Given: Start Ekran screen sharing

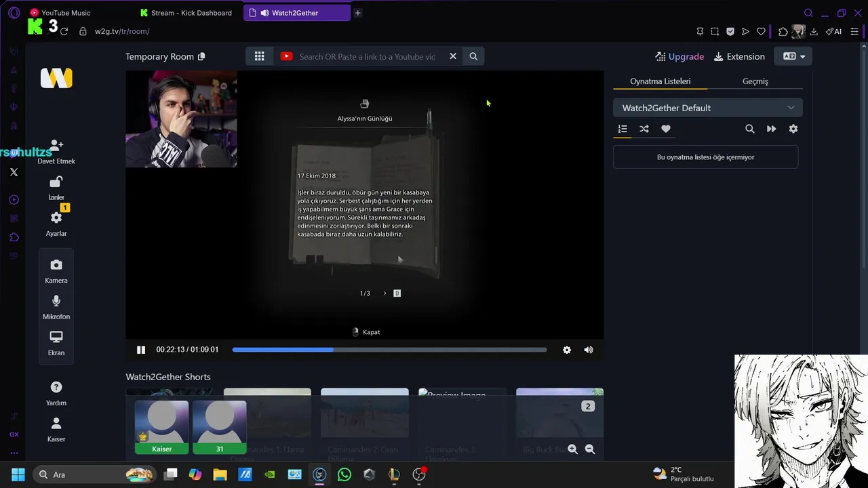Looking at the screenshot, I should tap(56, 337).
